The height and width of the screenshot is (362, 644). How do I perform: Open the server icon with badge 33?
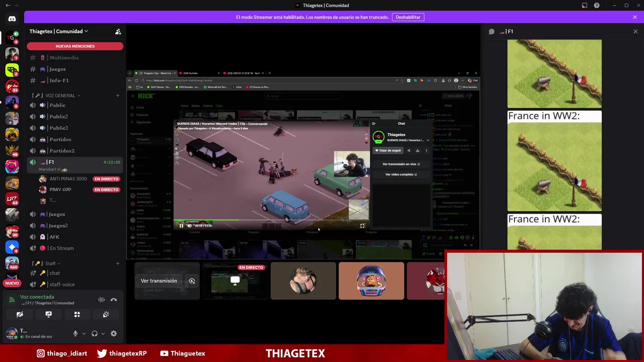[12, 86]
